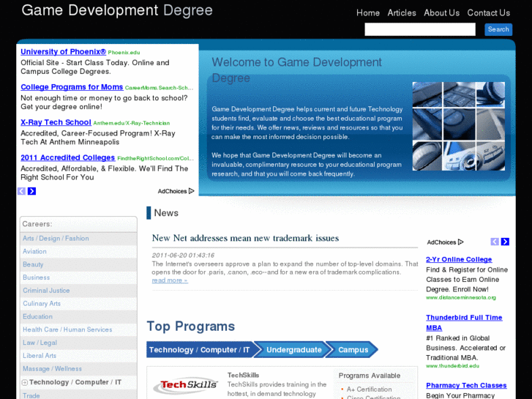Select the Technology / Computer / IT tab
This screenshot has width=532, height=399.
click(x=200, y=350)
